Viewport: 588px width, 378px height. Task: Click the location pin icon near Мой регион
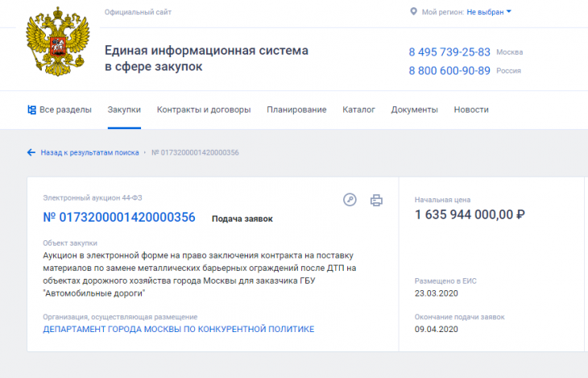click(413, 11)
